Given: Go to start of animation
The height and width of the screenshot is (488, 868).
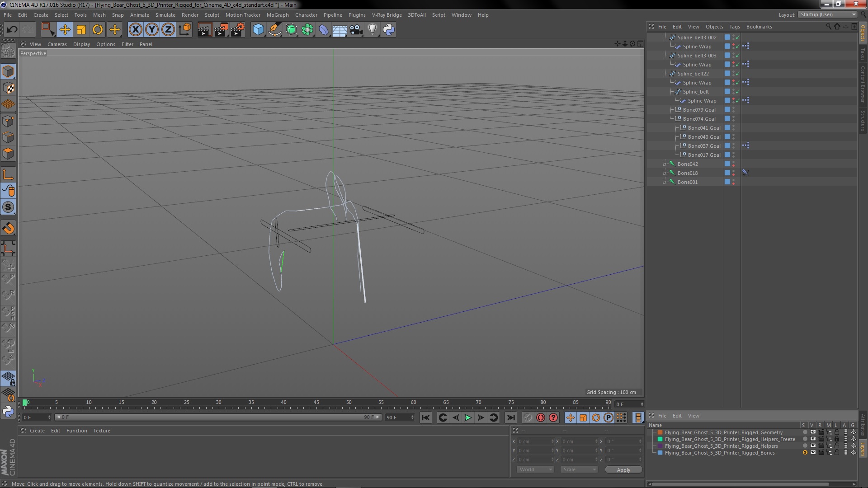Looking at the screenshot, I should click(x=425, y=418).
